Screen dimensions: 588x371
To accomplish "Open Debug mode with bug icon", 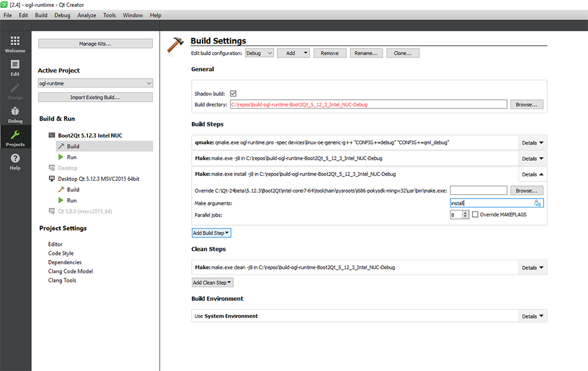I will [15, 114].
